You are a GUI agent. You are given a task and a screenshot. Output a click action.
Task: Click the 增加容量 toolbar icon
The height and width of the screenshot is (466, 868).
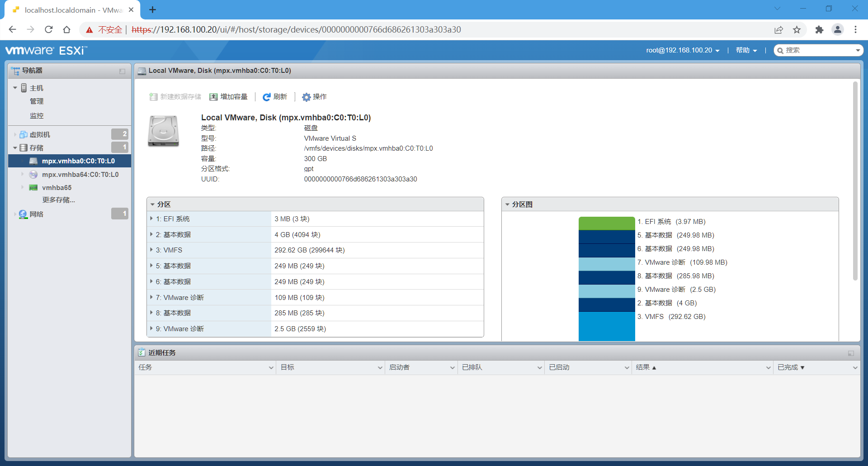point(214,96)
